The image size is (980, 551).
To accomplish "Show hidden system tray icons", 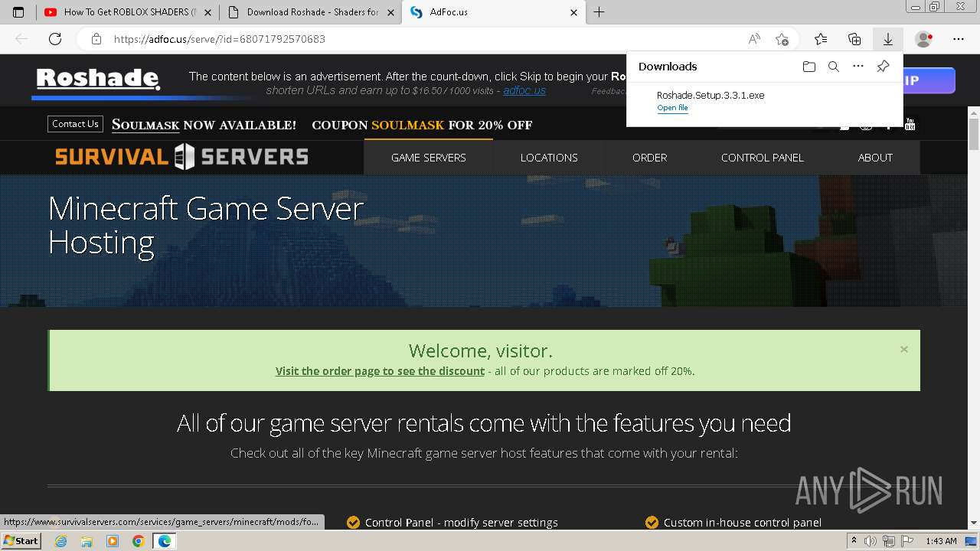I will pos(854,541).
